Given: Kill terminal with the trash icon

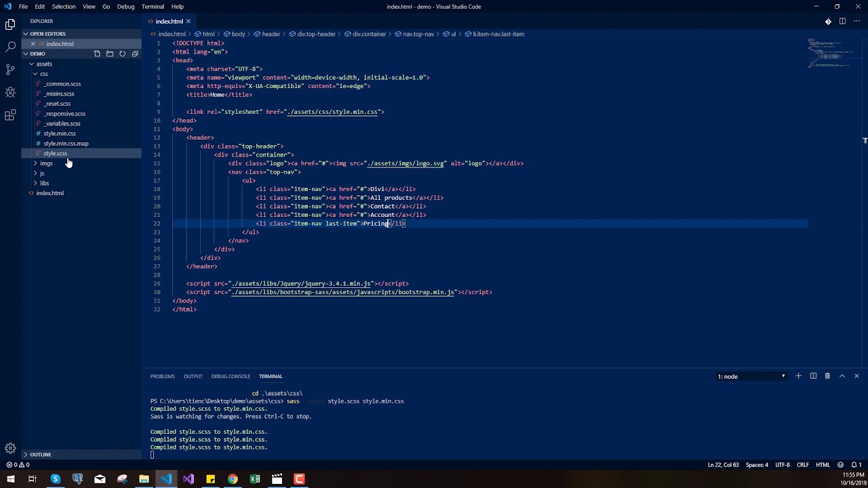Looking at the screenshot, I should click(827, 376).
